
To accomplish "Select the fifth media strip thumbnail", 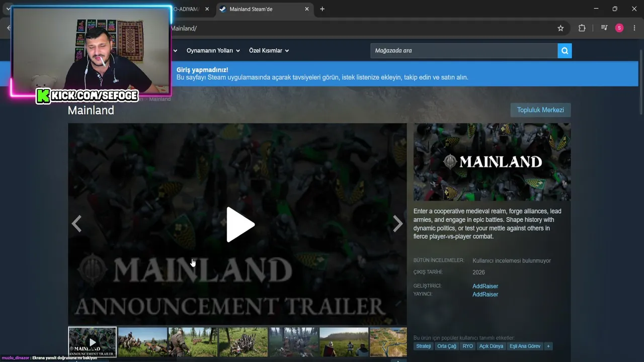I will click(293, 342).
